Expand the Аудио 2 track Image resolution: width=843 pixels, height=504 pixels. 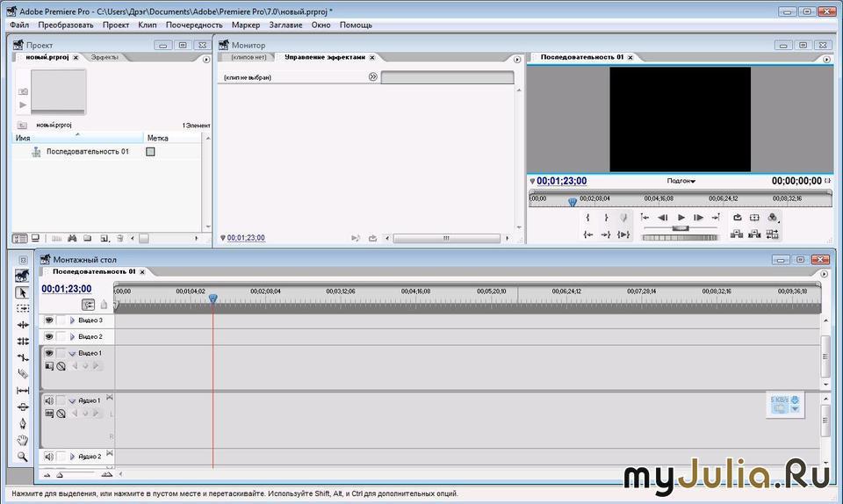tap(72, 457)
